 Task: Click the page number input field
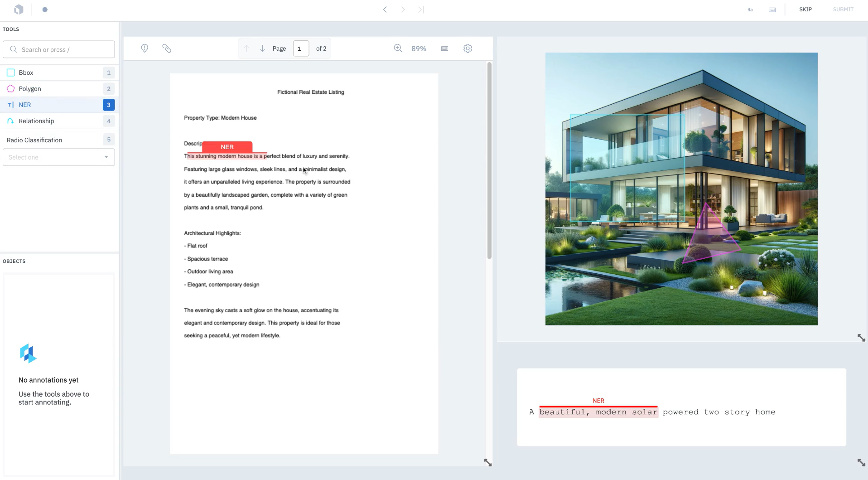click(301, 48)
